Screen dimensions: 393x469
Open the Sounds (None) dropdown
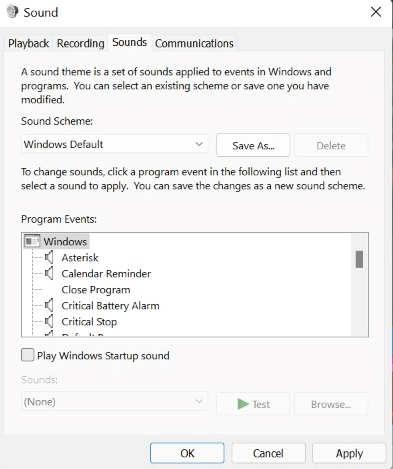[114, 402]
